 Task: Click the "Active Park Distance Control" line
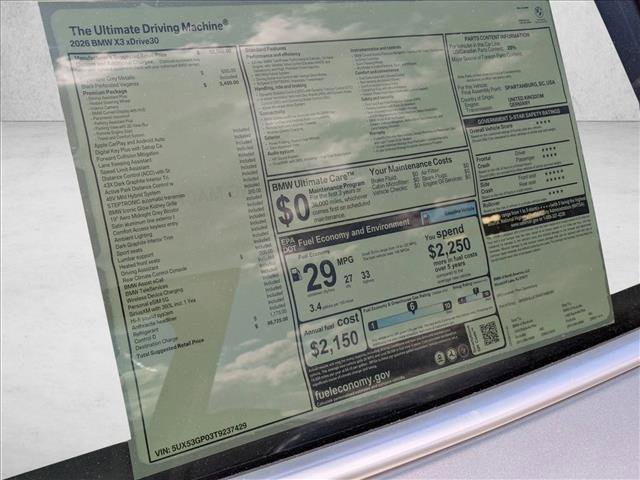coord(139,188)
